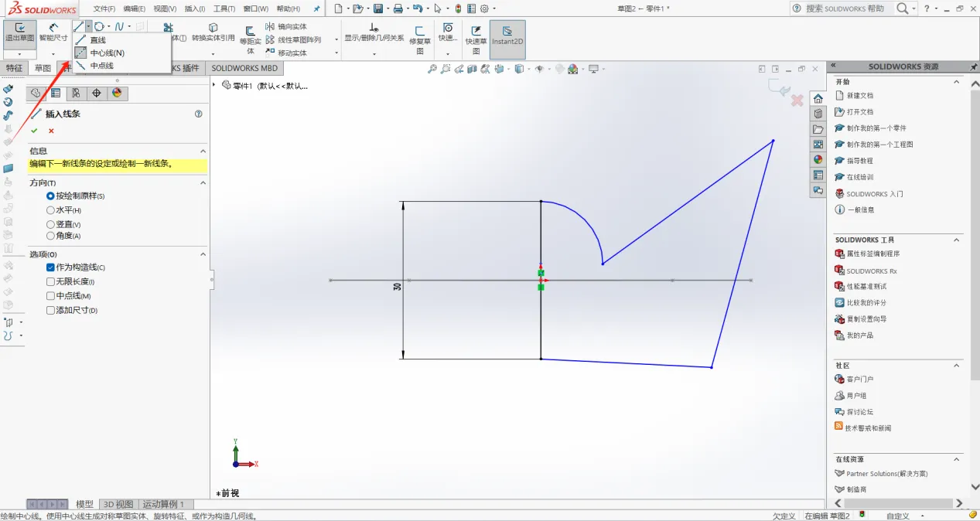Screen dimensions: 980x521
Task: Click the Rebuild traffic light icon
Action: point(458,9)
